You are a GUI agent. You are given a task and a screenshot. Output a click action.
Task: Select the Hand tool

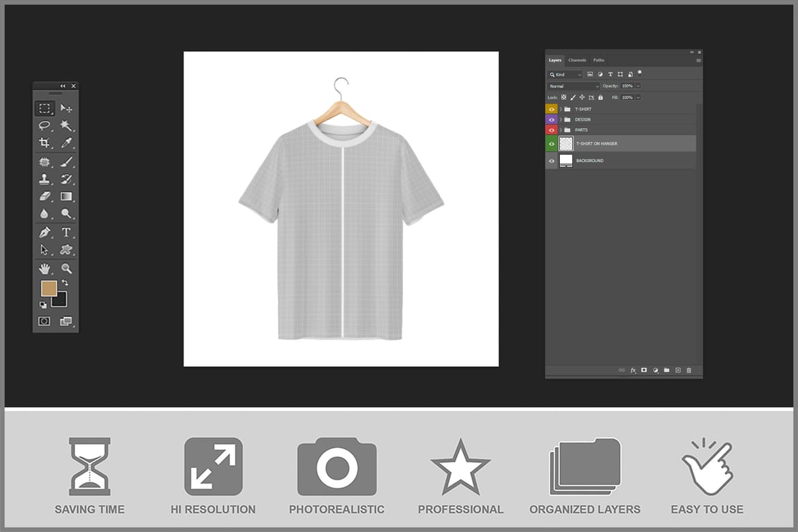click(x=45, y=268)
